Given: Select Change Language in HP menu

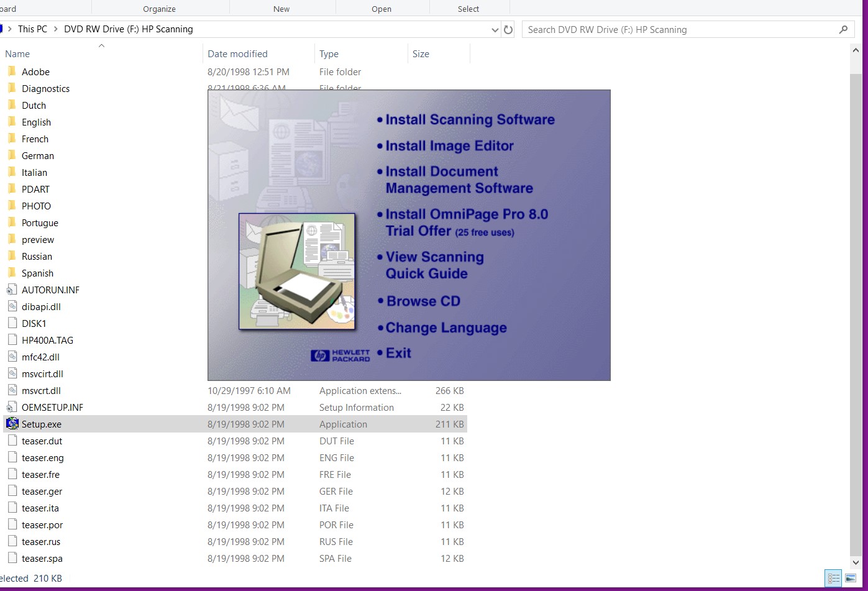Looking at the screenshot, I should pos(446,328).
